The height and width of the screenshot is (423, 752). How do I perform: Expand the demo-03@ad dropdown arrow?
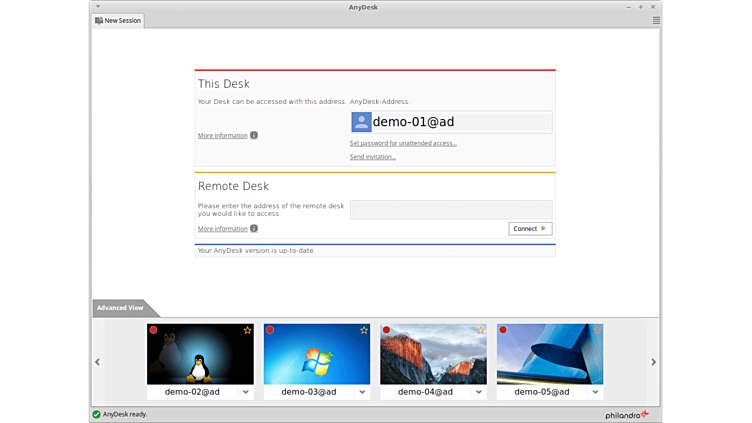362,392
